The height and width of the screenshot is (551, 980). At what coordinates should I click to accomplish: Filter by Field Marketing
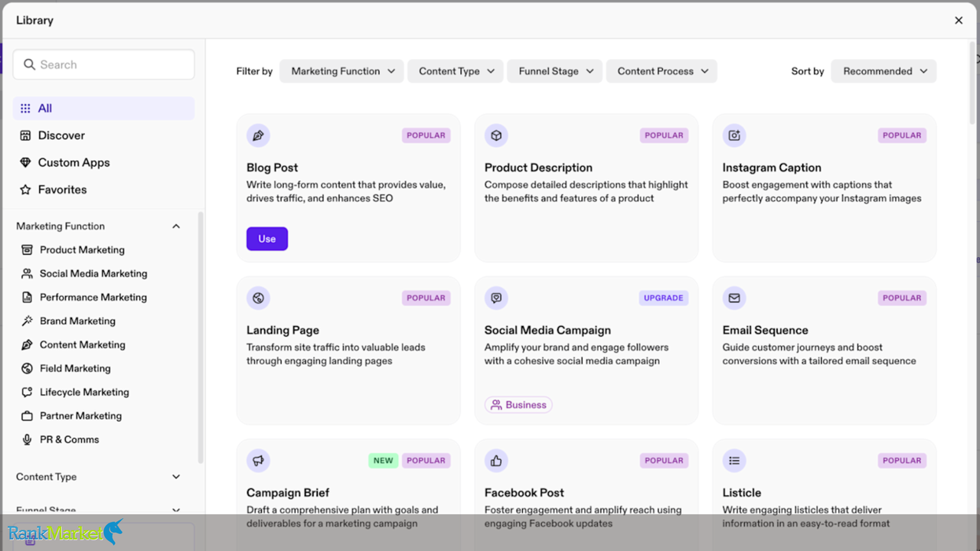[x=75, y=368]
